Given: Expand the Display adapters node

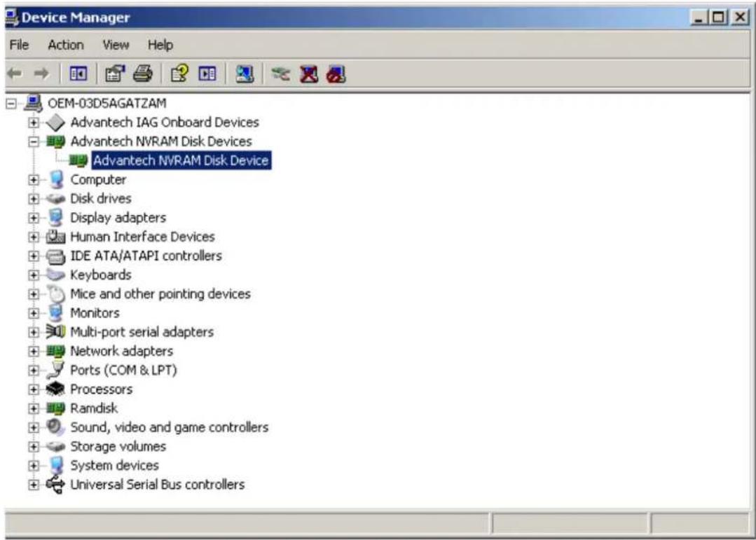Looking at the screenshot, I should [x=33, y=218].
